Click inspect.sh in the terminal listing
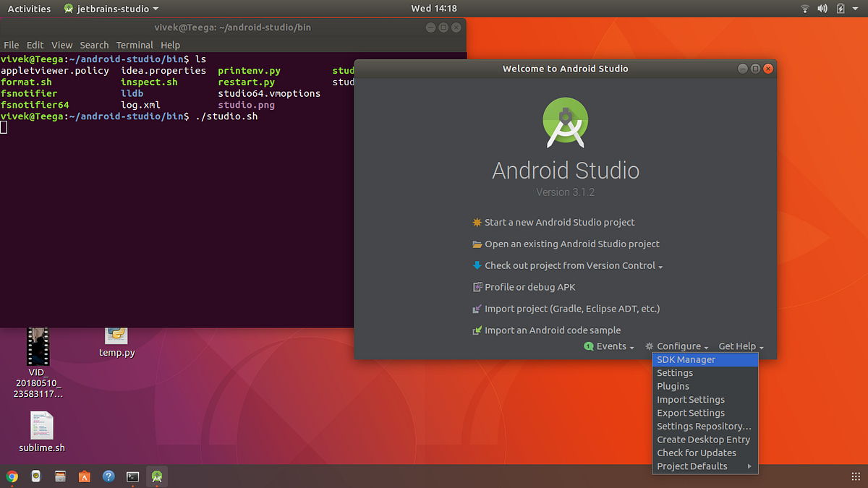The height and width of the screenshot is (488, 868). tap(149, 82)
